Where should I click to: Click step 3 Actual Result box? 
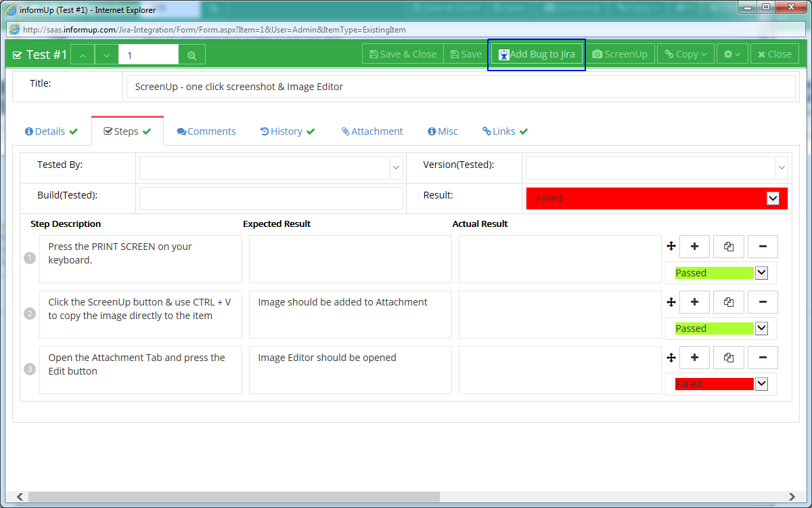[x=560, y=370]
